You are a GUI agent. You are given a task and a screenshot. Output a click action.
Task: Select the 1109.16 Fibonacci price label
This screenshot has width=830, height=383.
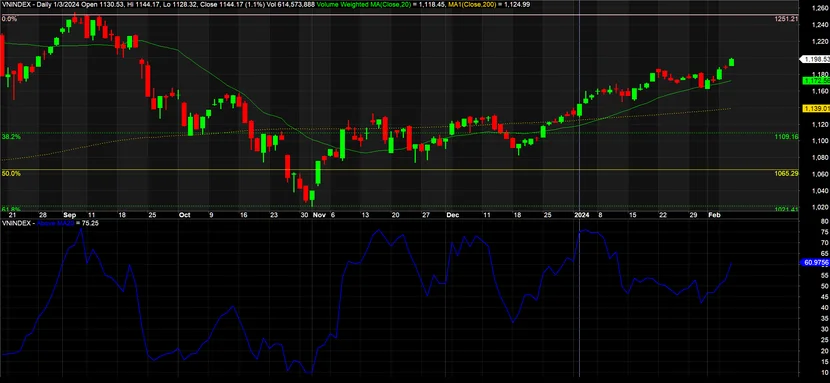pyautogui.click(x=787, y=137)
